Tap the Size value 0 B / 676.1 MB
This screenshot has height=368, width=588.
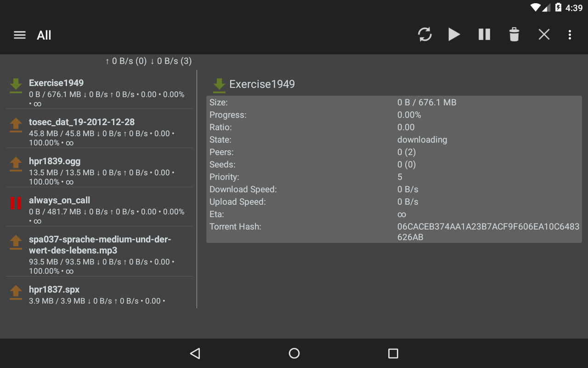pyautogui.click(x=427, y=103)
